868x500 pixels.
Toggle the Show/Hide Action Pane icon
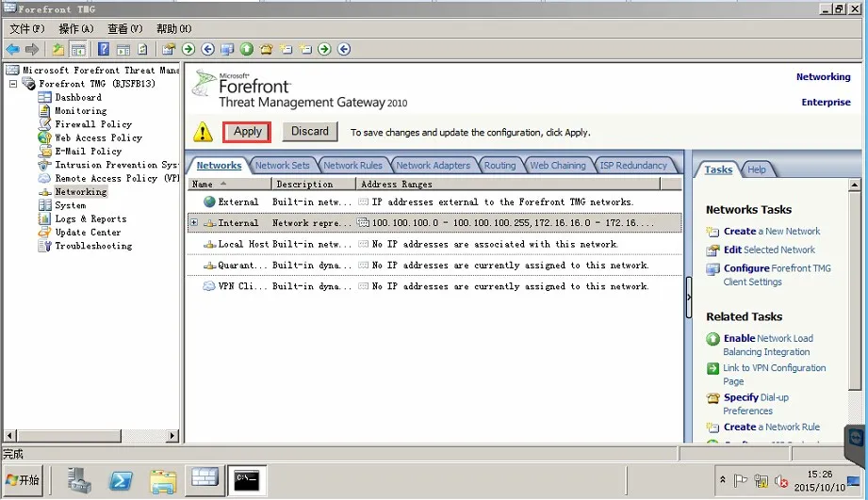pyautogui.click(x=123, y=49)
